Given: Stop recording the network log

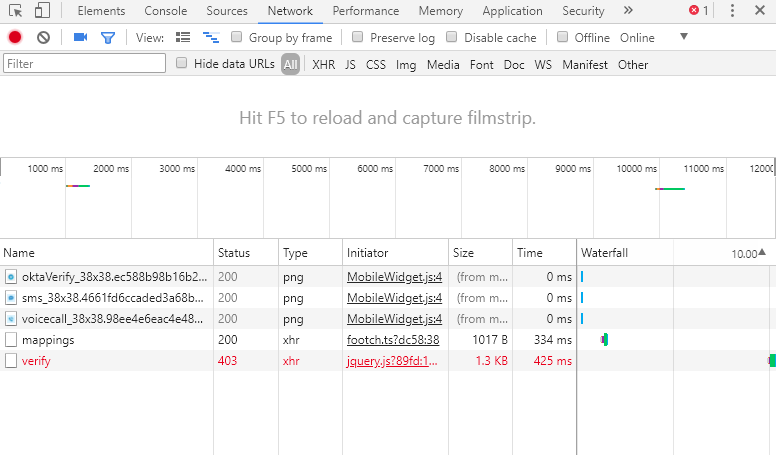Looking at the screenshot, I should 15,37.
